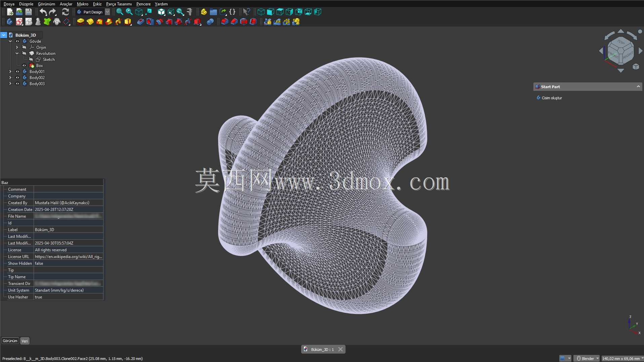The height and width of the screenshot is (362, 644).
Task: Hide the Box feature via eye icon
Action: tap(24, 66)
